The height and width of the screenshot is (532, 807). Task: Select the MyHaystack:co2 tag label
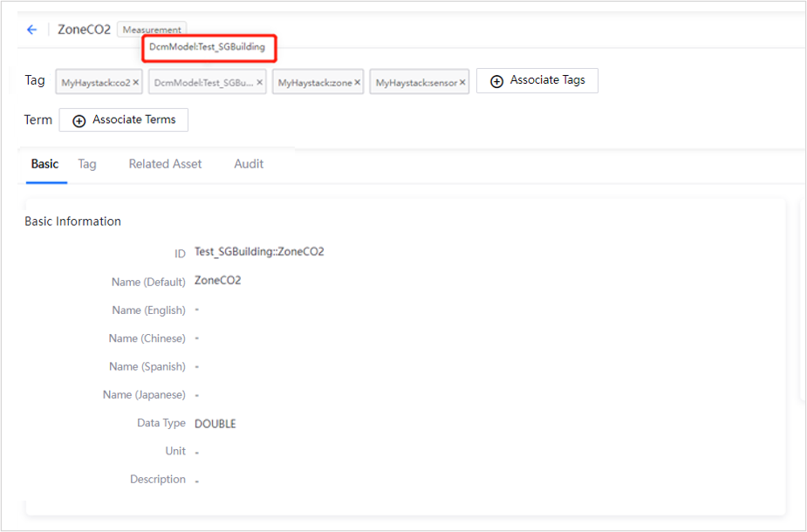(95, 83)
